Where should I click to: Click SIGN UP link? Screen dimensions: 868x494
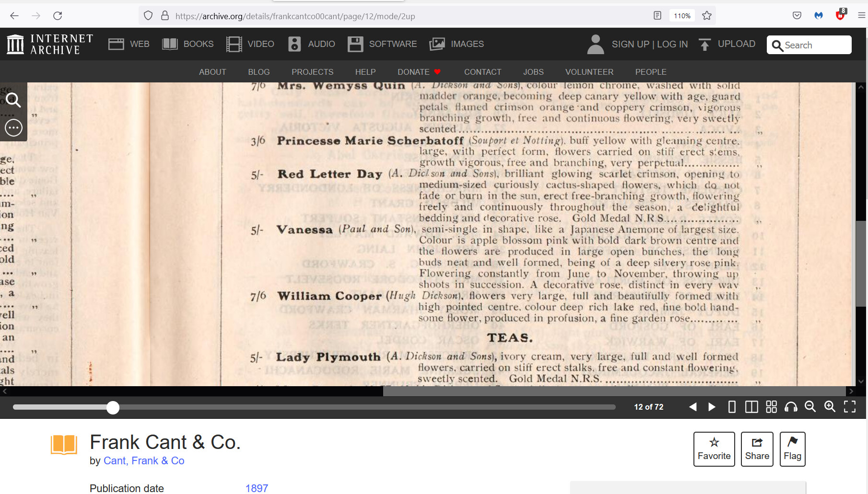click(630, 44)
